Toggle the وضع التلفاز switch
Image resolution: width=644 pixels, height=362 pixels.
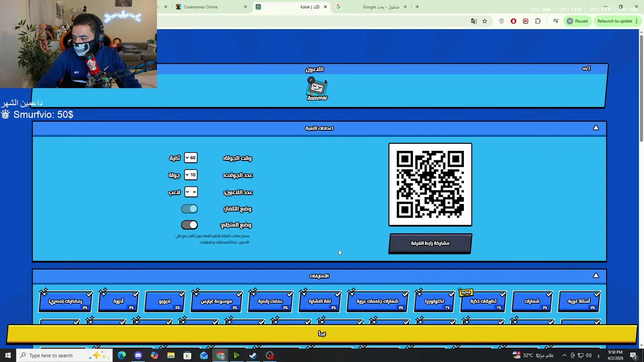tap(190, 209)
